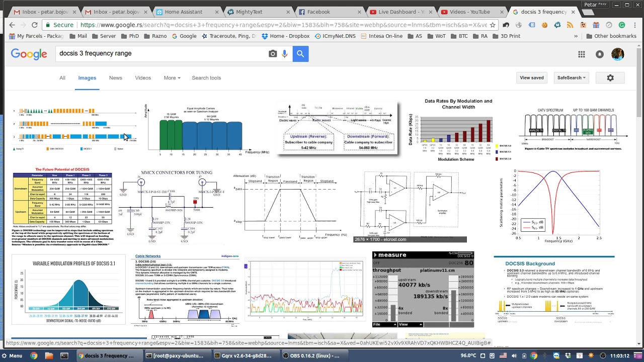Click the View saved button
Viewport: 644px width, 362px height.
[x=532, y=78]
